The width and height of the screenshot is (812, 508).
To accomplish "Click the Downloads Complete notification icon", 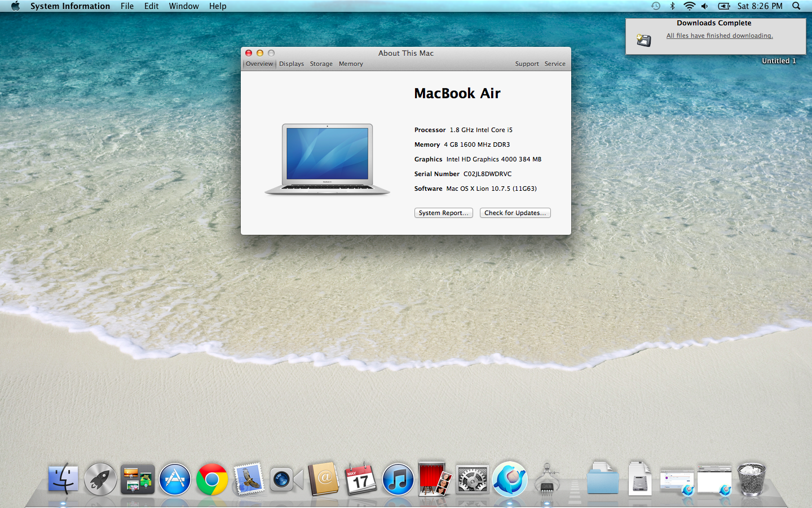I will (644, 40).
